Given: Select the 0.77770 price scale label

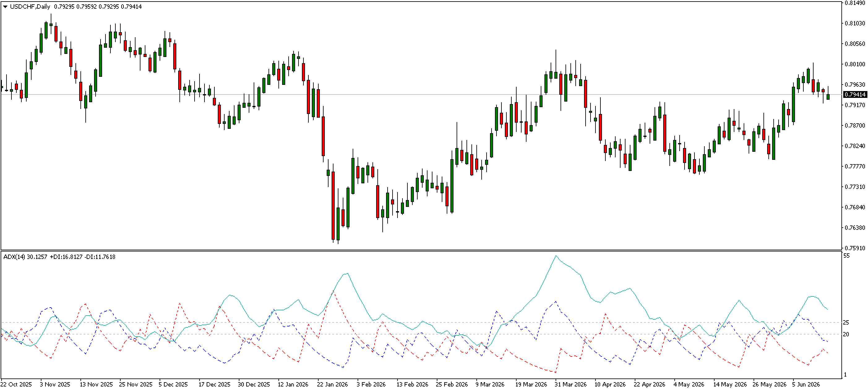Looking at the screenshot, I should [855, 166].
